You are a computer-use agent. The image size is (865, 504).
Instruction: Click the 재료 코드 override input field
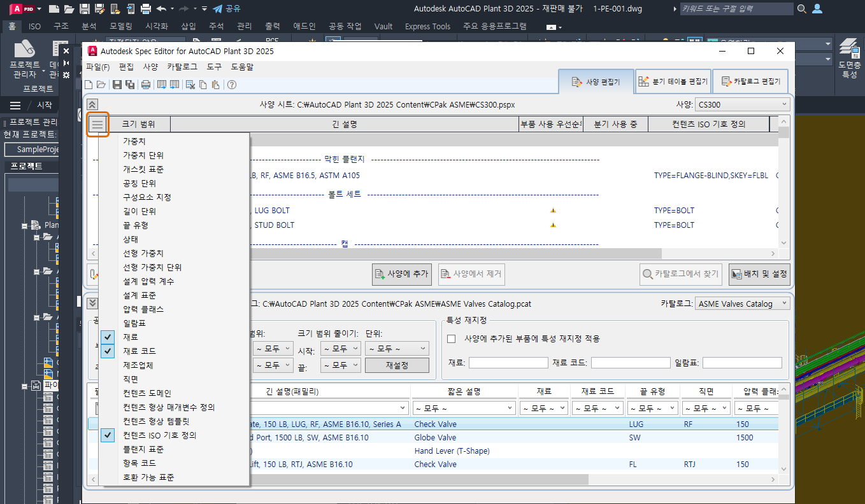tap(631, 363)
